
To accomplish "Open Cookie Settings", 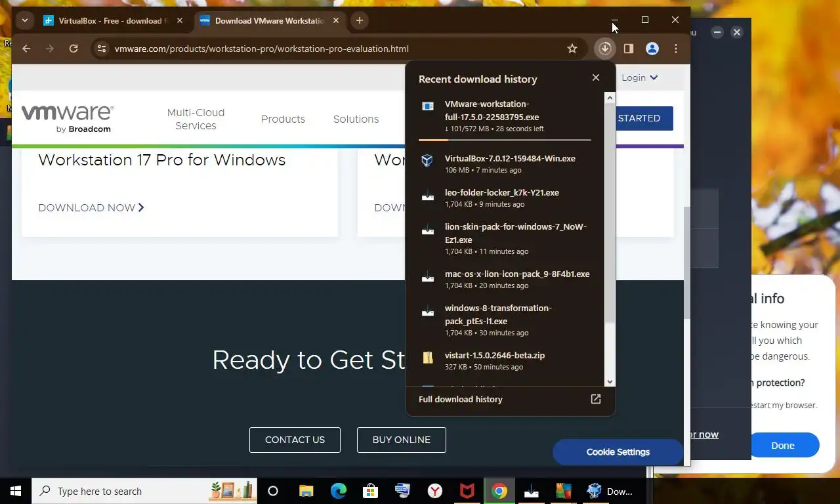I will coord(618,452).
